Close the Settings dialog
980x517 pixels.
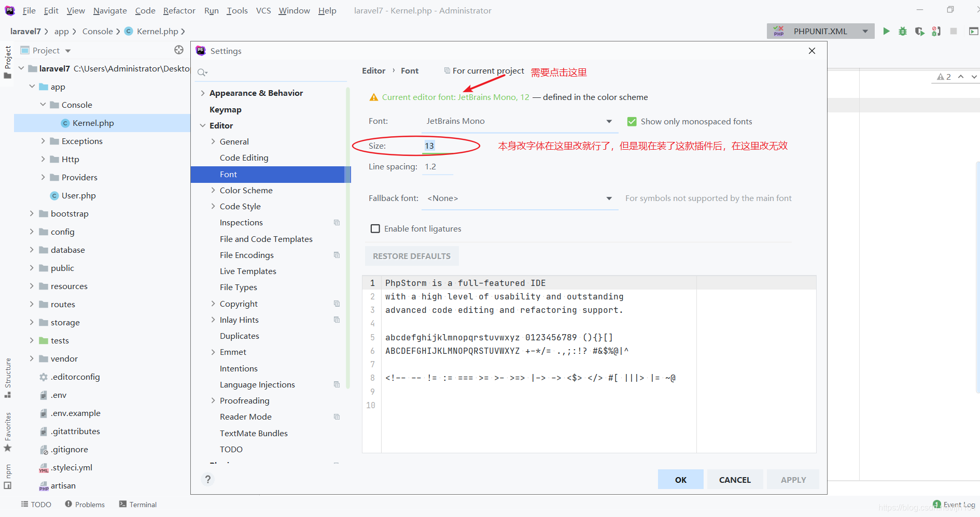(x=812, y=51)
